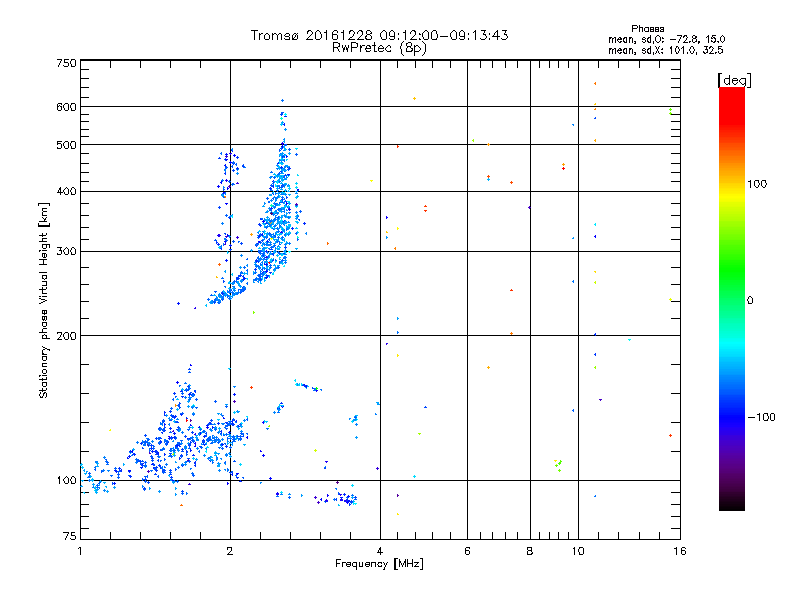The image size is (800, 600).
Task: Click the y-axis label '750'
Action: (67, 63)
